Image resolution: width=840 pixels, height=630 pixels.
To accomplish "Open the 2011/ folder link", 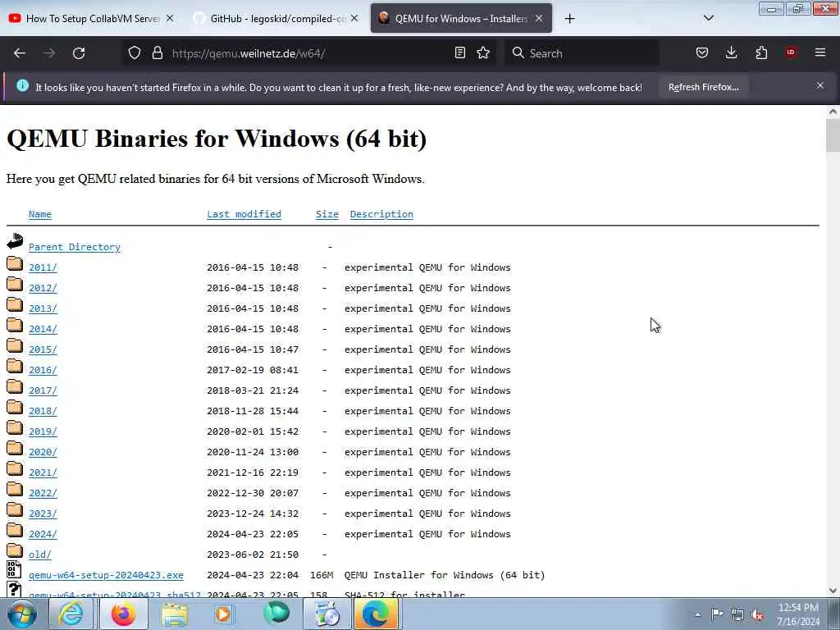I will tap(43, 267).
